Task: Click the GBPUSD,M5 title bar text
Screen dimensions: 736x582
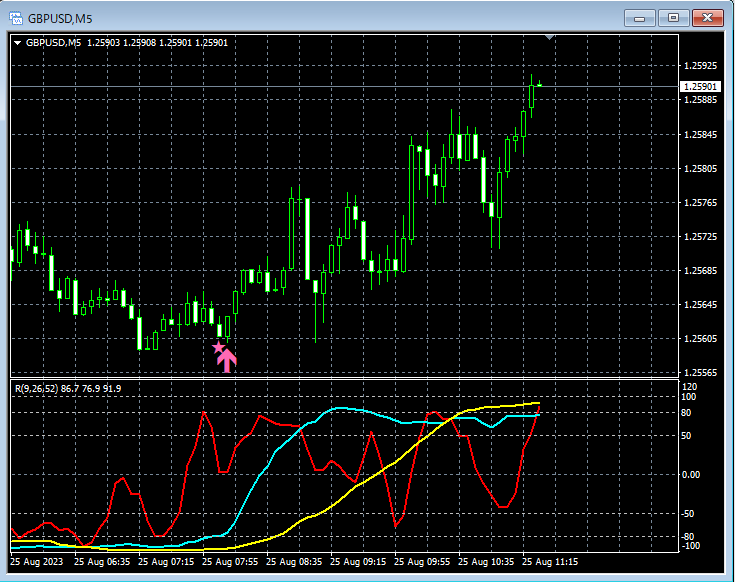Action: [x=60, y=19]
